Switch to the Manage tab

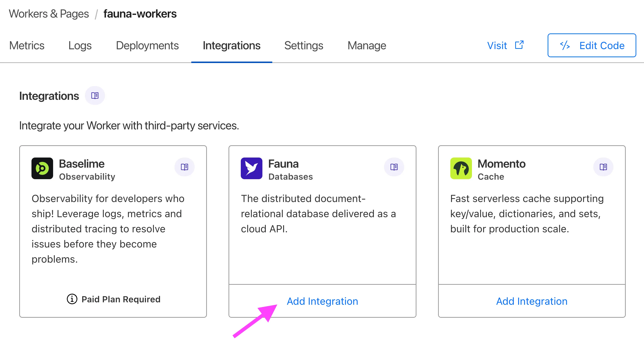tap(366, 45)
